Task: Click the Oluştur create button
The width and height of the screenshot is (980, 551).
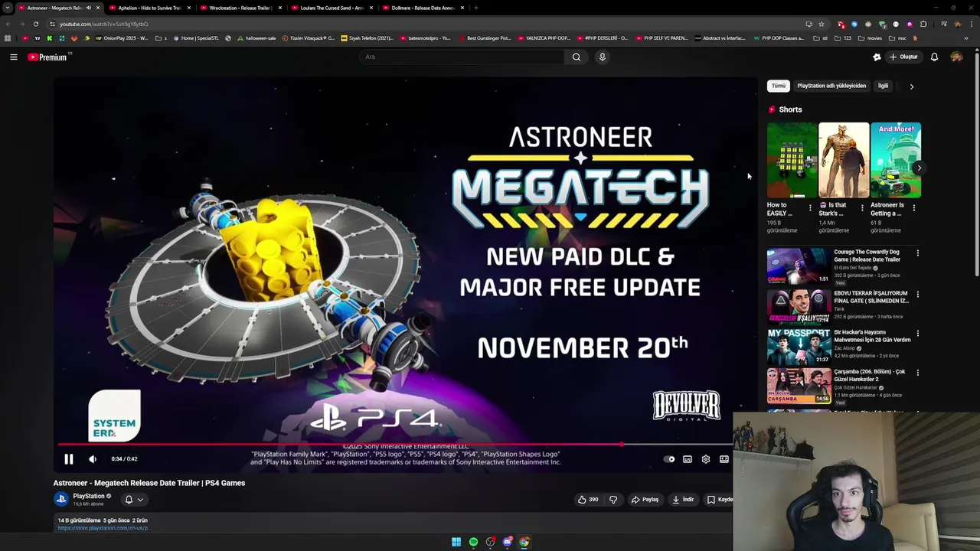Action: (x=903, y=57)
